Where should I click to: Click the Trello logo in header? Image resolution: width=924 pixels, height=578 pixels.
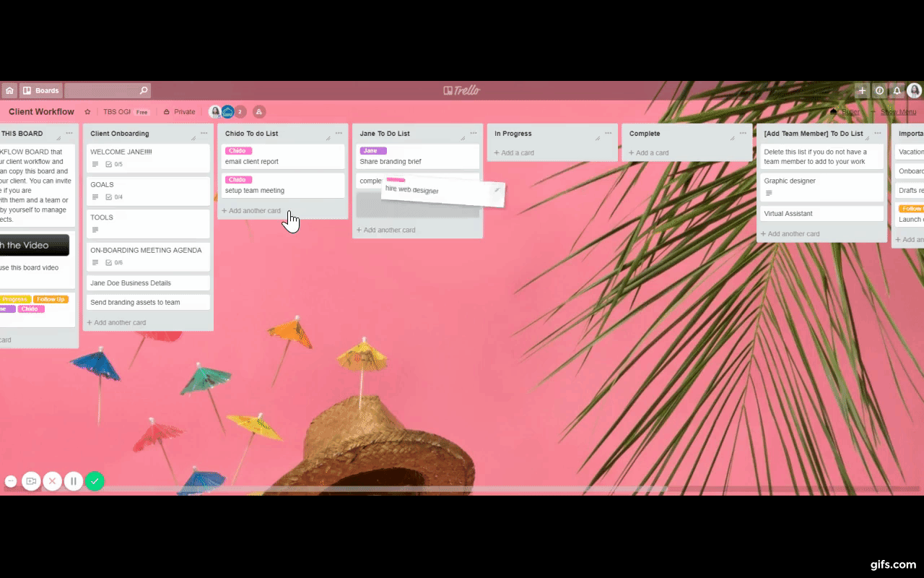coord(462,90)
